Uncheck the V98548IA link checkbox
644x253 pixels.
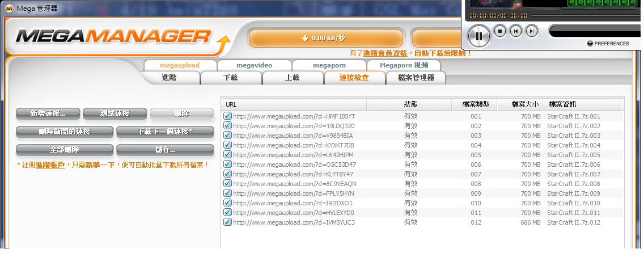227,135
